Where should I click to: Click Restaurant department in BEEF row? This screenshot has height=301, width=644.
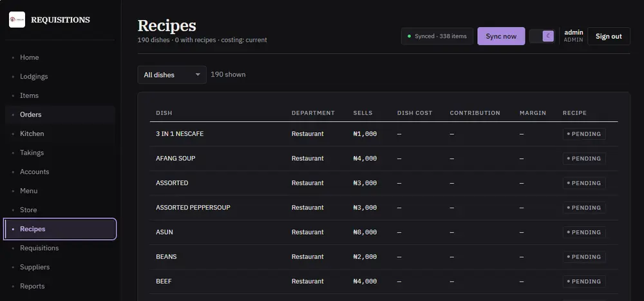[x=308, y=281]
